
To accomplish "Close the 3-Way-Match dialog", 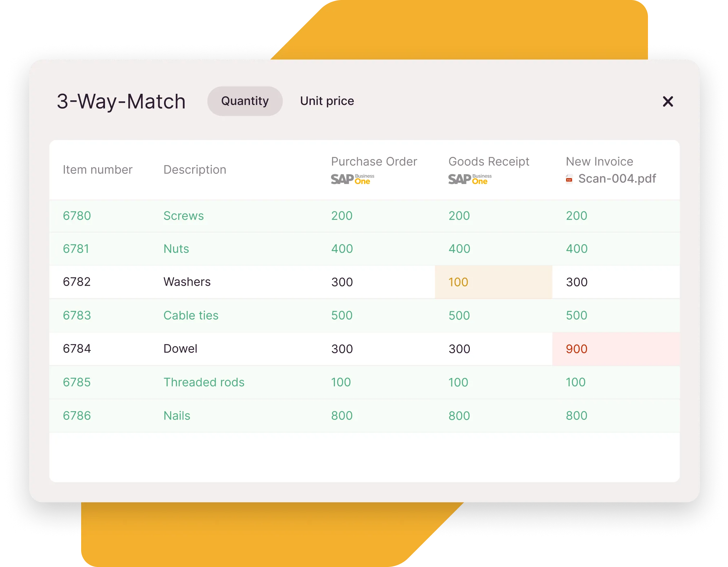I will pyautogui.click(x=667, y=101).
